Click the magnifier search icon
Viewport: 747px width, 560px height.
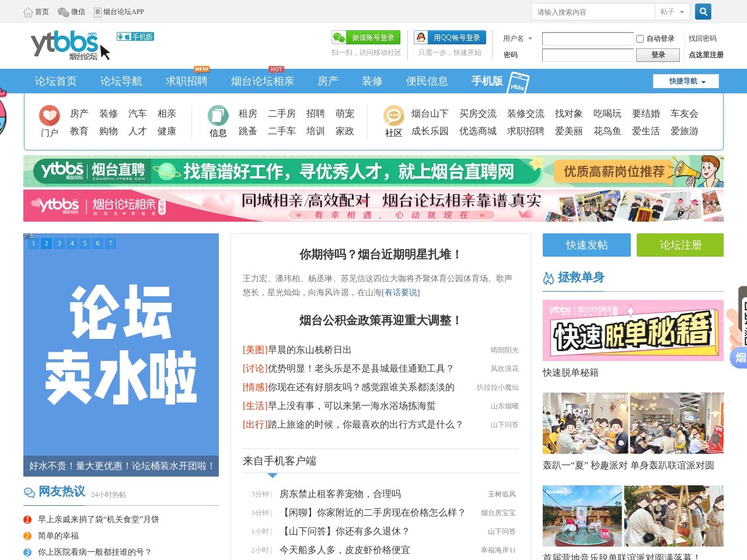(703, 11)
